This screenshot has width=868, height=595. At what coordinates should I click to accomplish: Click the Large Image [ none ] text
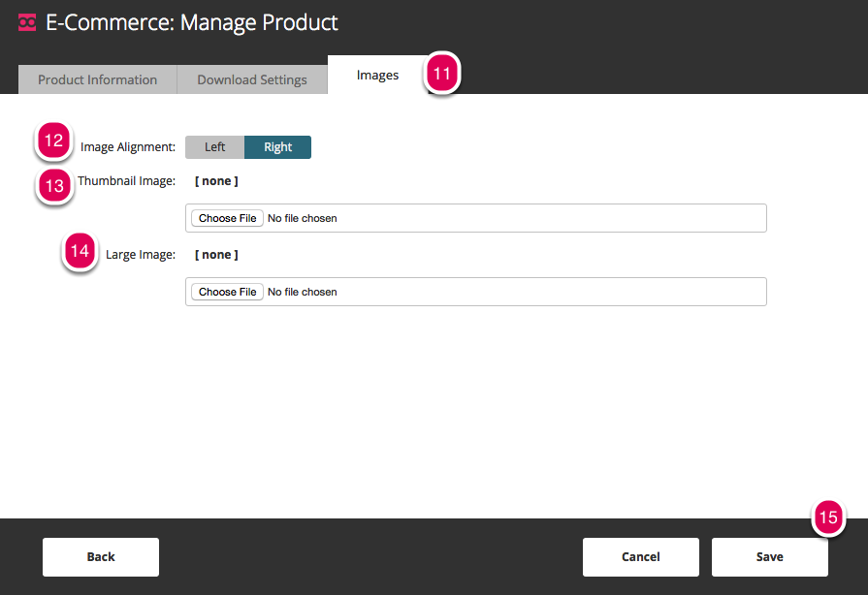pyautogui.click(x=216, y=255)
